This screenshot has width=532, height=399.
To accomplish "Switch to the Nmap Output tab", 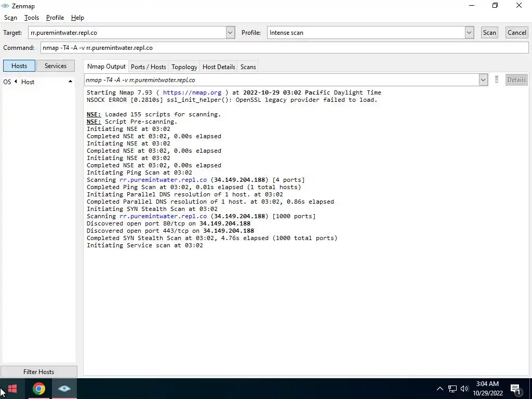I will (x=106, y=66).
